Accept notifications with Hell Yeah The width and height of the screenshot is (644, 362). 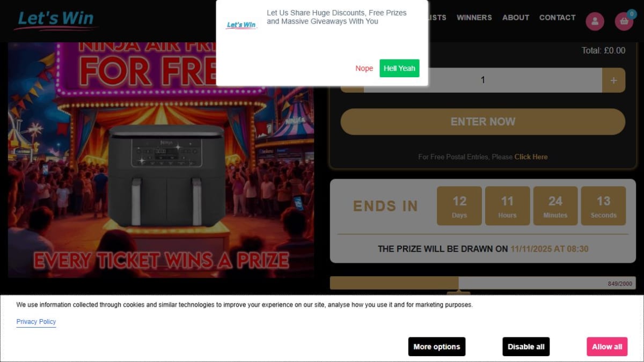(x=399, y=69)
